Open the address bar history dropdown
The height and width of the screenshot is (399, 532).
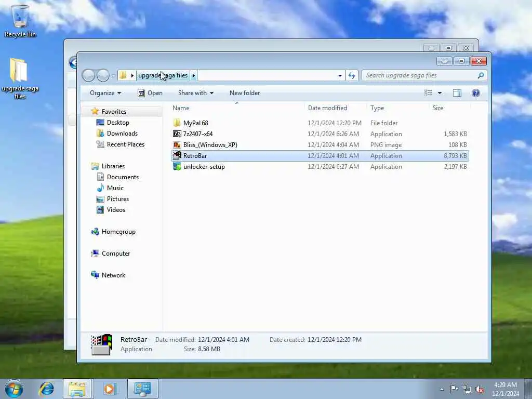tap(340, 76)
